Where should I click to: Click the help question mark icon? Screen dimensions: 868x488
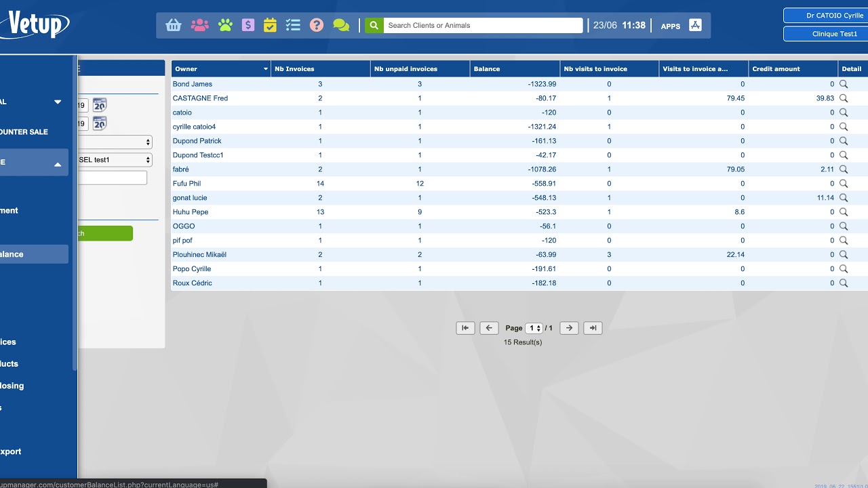point(317,25)
